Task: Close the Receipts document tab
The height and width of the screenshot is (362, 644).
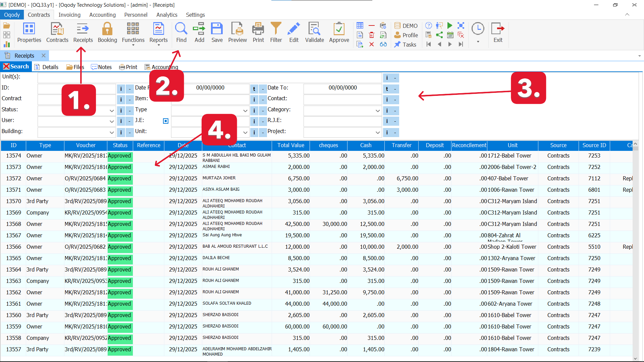Action: [44, 56]
